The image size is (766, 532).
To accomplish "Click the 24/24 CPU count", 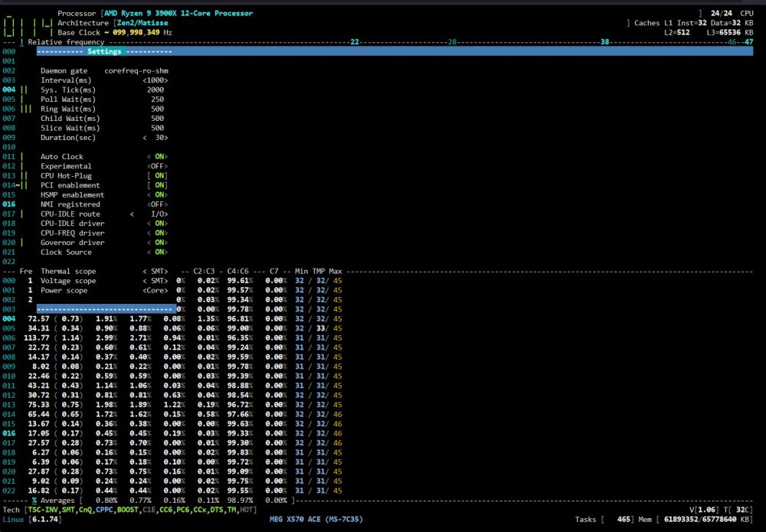I will pyautogui.click(x=722, y=13).
